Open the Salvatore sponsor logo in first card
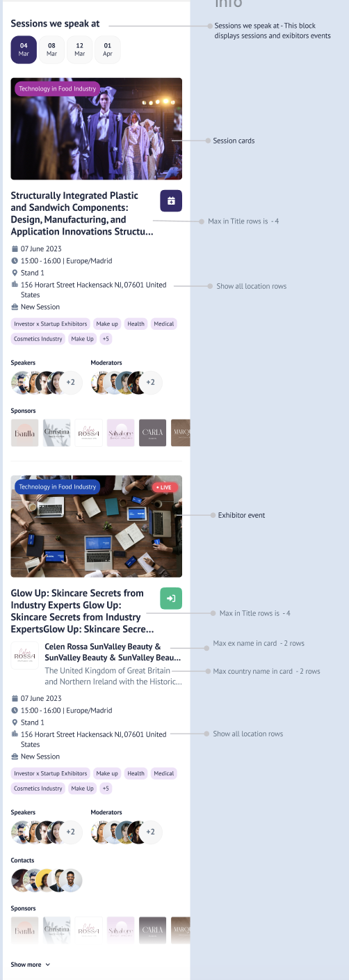This screenshot has width=349, height=980. (120, 433)
